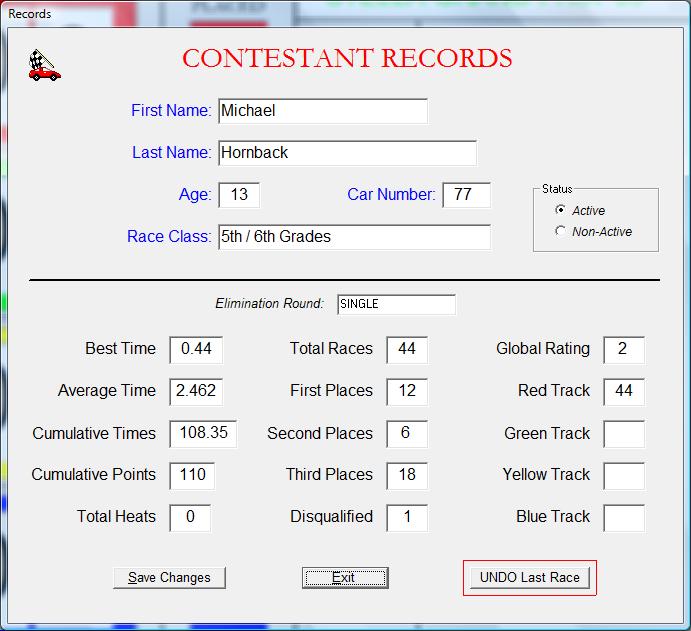Click the Elimination Round field showing SINGLE
Viewport: 691px width, 631px height.
(x=396, y=304)
